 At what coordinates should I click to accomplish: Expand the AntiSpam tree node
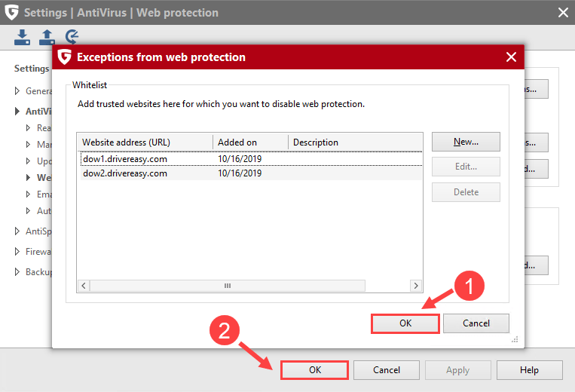18,231
